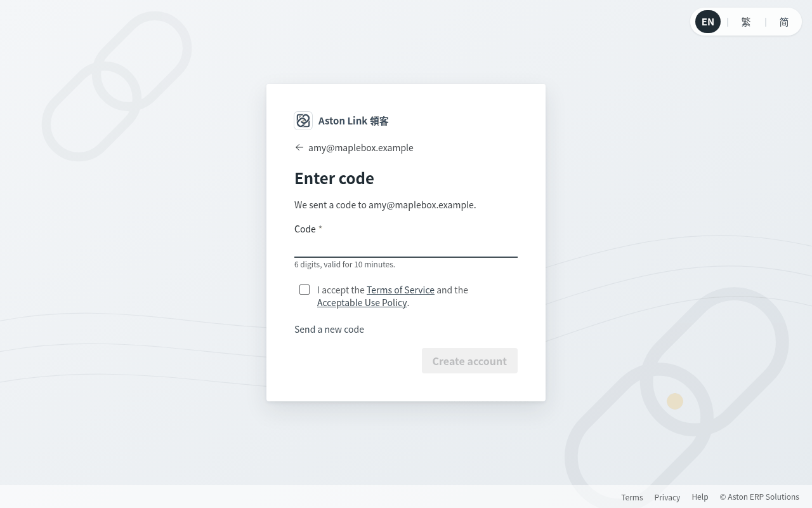Screen dimensions: 812x508
Task: Switch to Simplified Chinese 简
Action: click(784, 22)
